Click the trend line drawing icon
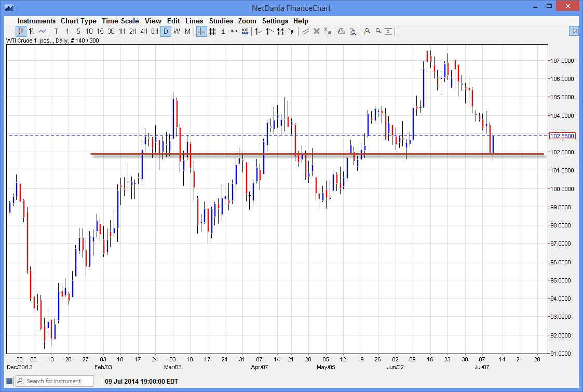583x392 pixels. click(x=306, y=31)
